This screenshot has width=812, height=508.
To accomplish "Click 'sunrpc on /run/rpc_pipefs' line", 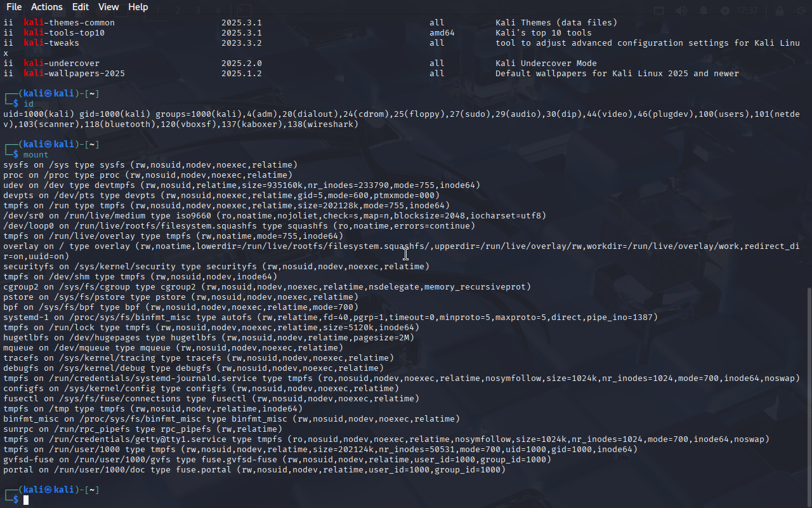I will pyautogui.click(x=143, y=429).
